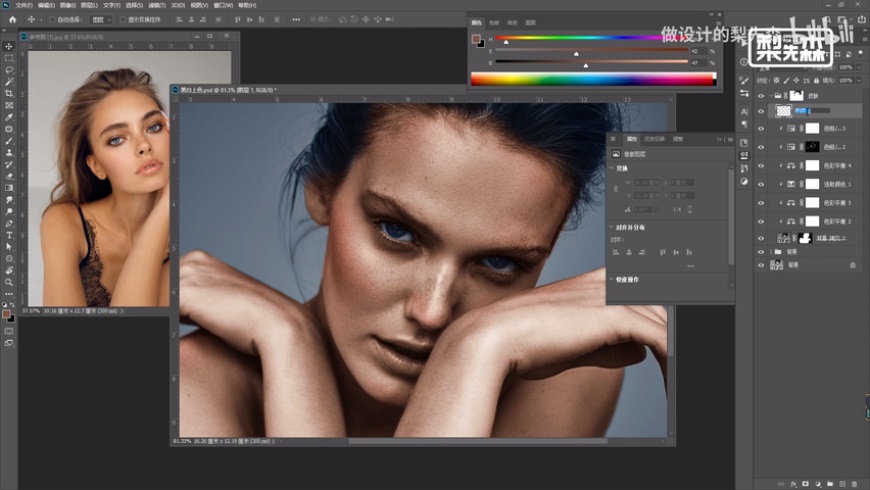Viewport: 870px width, 490px height.
Task: Hide the 色彩平衡 4 layer via eye icon
Action: point(761,165)
